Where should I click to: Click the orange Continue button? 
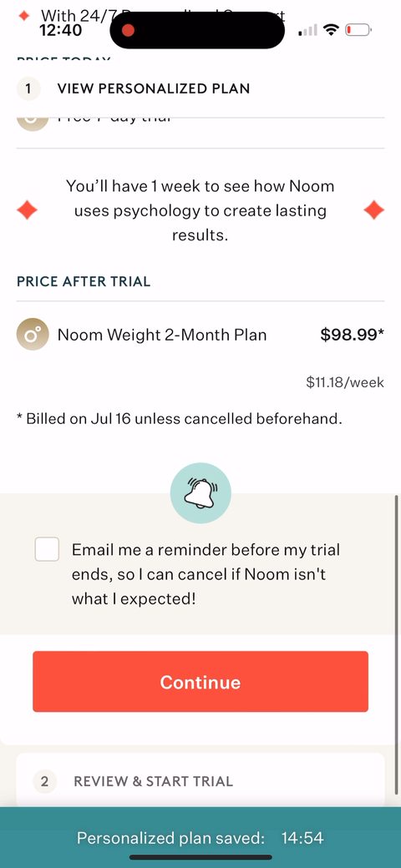point(200,681)
